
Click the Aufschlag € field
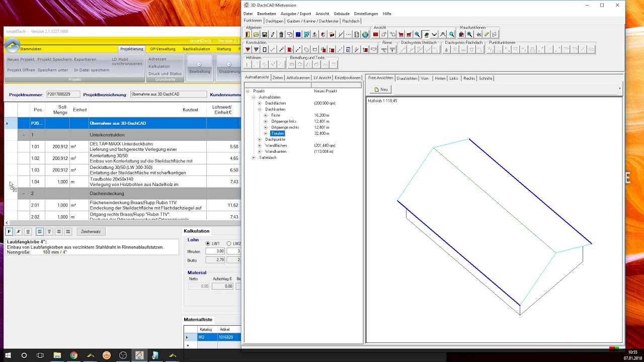pyautogui.click(x=222, y=286)
